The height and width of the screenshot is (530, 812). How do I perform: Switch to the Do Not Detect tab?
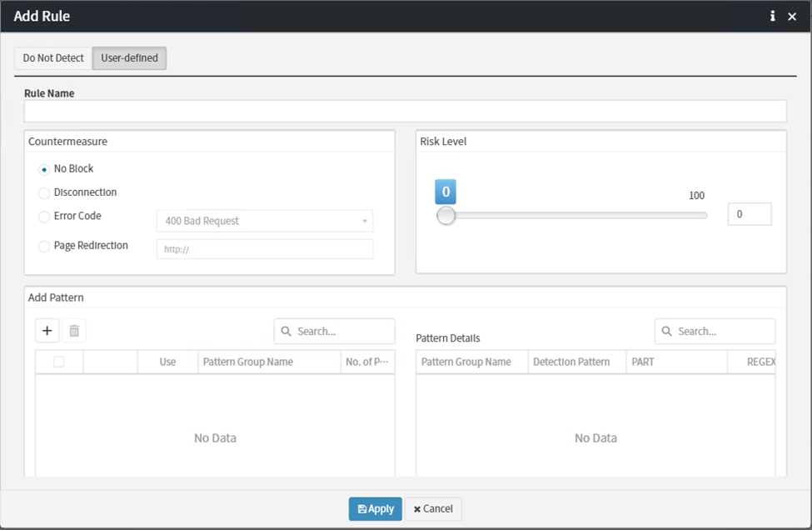(x=53, y=58)
